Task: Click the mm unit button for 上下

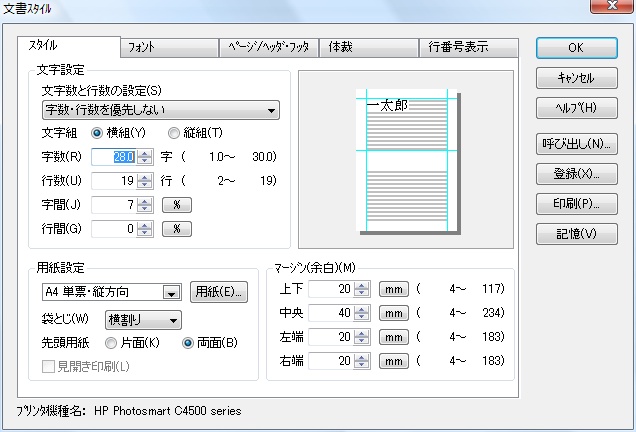Action: click(393, 289)
